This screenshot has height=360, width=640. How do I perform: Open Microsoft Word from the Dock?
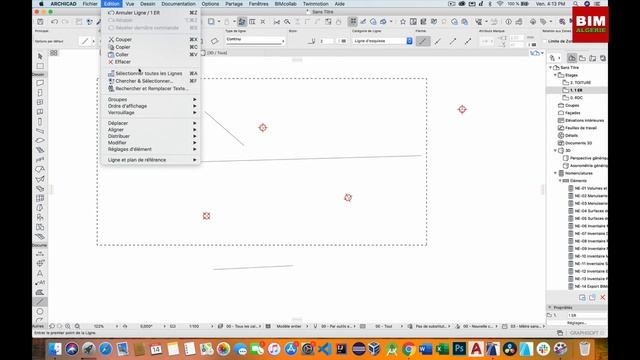pos(425,349)
